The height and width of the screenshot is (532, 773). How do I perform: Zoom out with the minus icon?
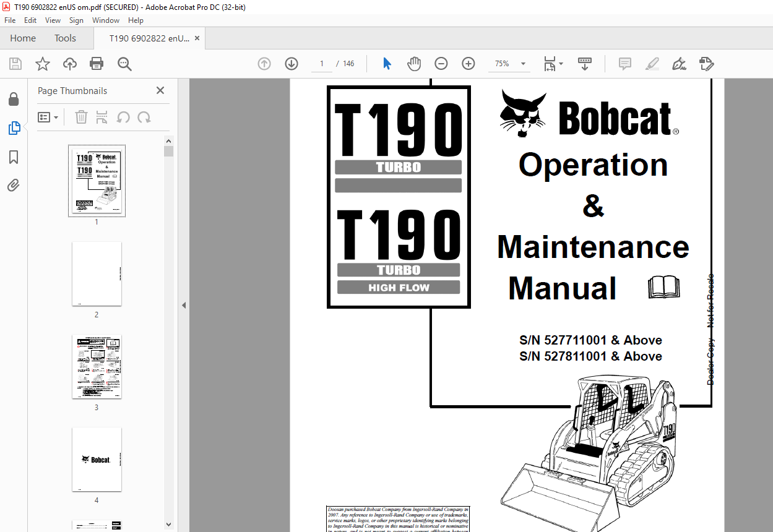441,64
